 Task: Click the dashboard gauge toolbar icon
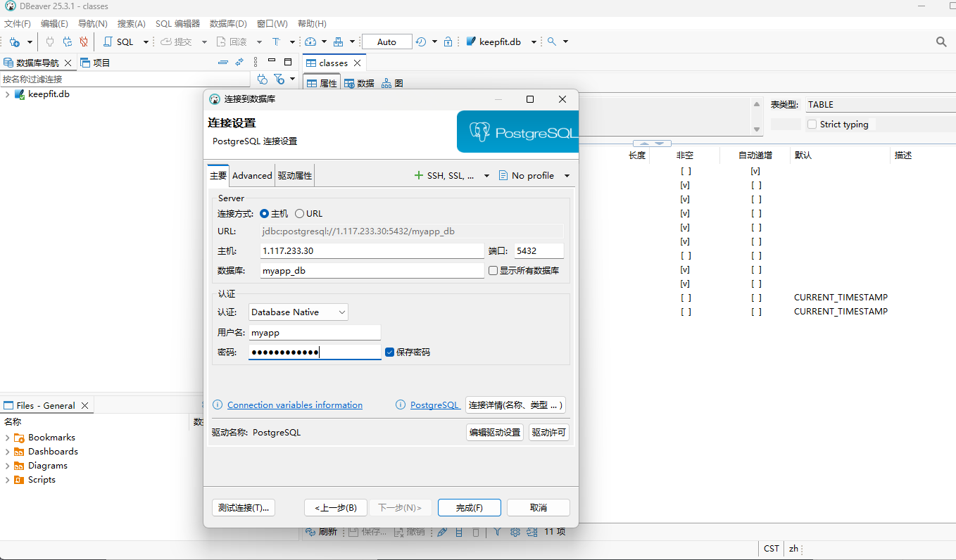[x=311, y=42]
